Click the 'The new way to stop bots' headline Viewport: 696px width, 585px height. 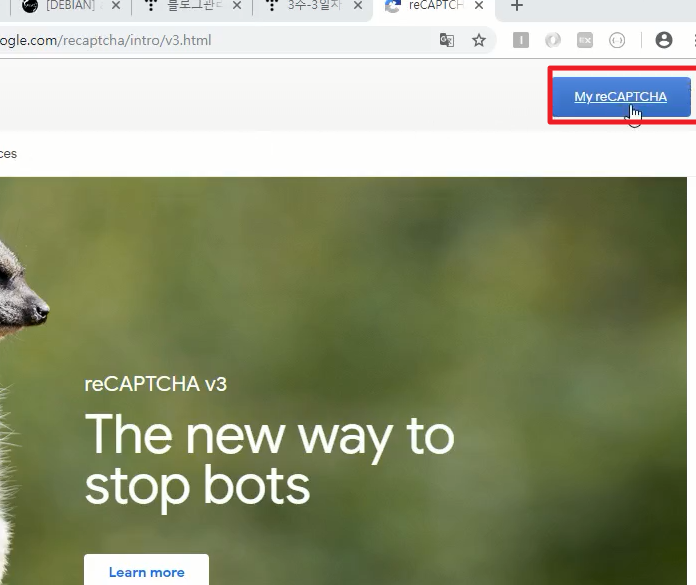[269, 462]
